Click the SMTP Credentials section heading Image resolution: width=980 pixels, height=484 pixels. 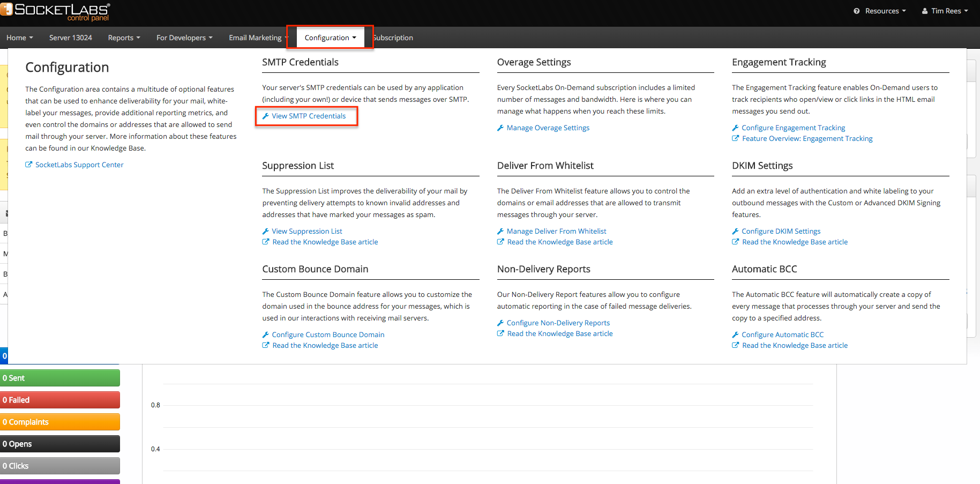pyautogui.click(x=300, y=62)
